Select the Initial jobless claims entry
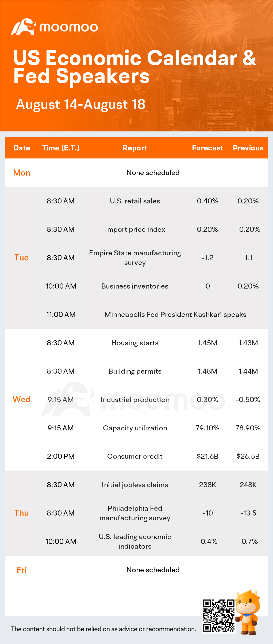273x644 pixels. click(135, 485)
